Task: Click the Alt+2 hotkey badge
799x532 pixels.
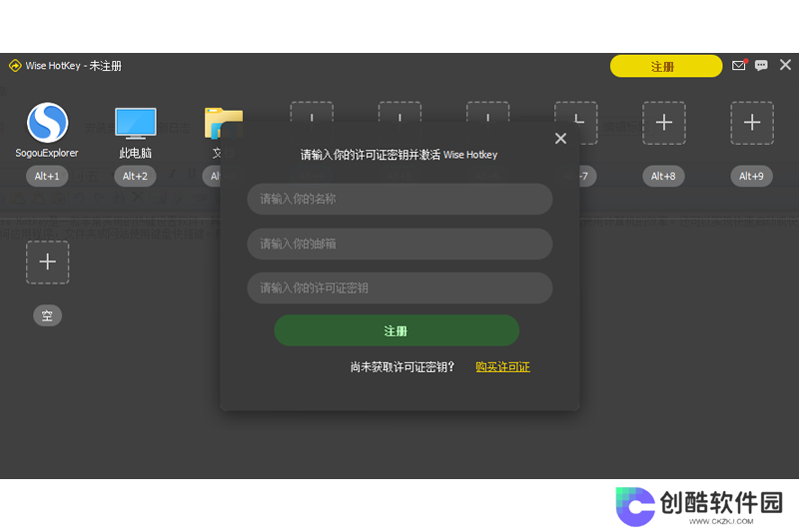Action: (135, 176)
